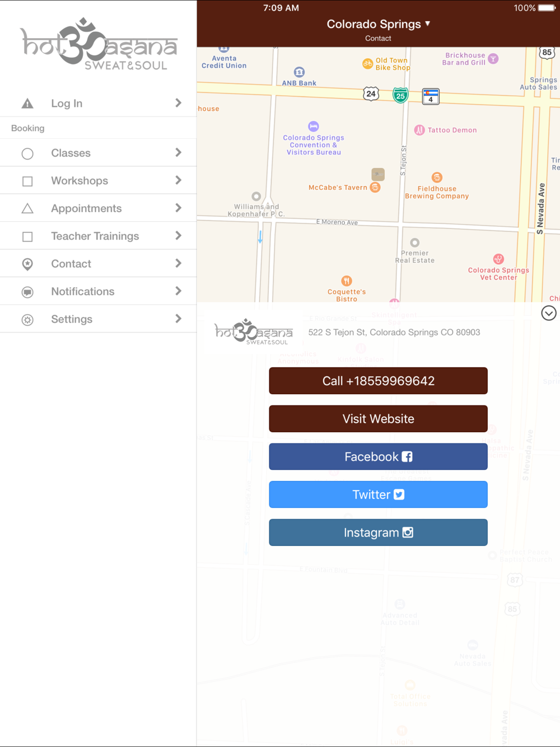Open the Appointments menu item
Image resolution: width=560 pixels, height=747 pixels.
(x=98, y=208)
